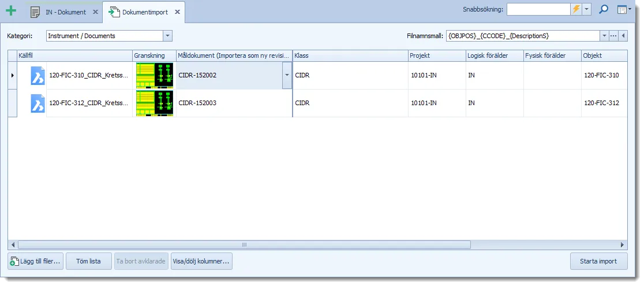Click the scroll right arrow of the grid
Image resolution: width=644 pixels, height=286 pixels.
pyautogui.click(x=623, y=245)
